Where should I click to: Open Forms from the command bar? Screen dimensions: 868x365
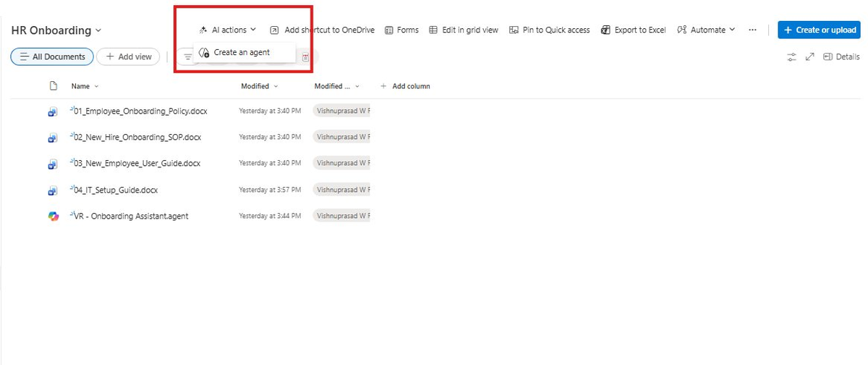401,30
